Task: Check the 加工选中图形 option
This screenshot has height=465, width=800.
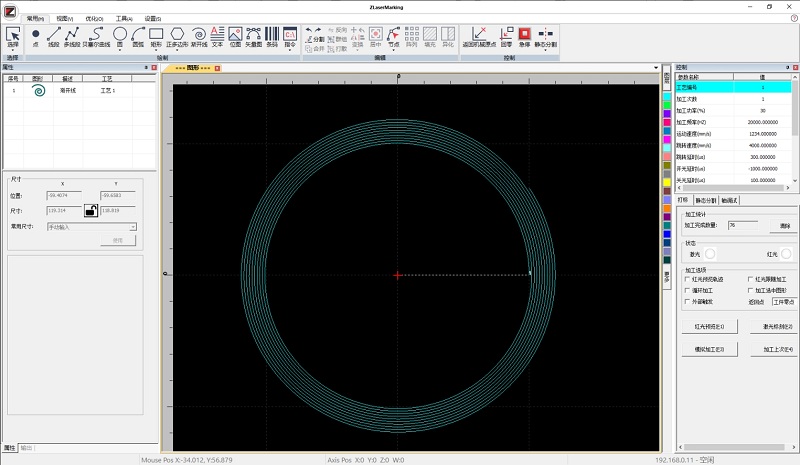Action: point(752,290)
